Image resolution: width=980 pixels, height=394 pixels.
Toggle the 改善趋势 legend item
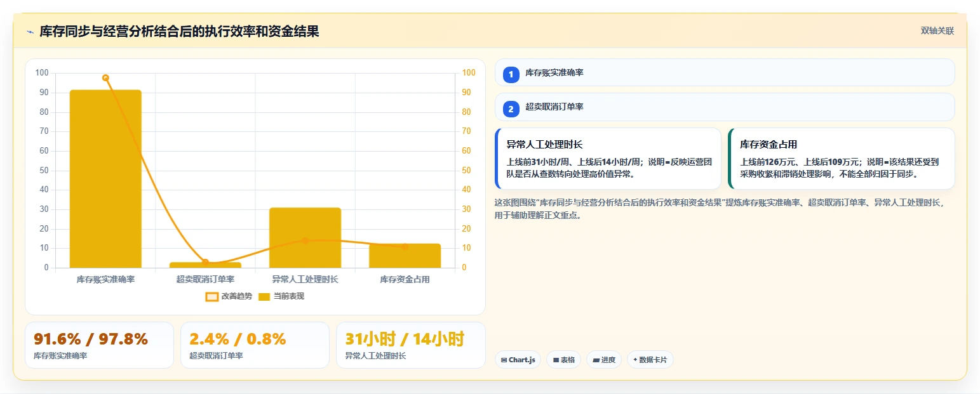click(229, 296)
